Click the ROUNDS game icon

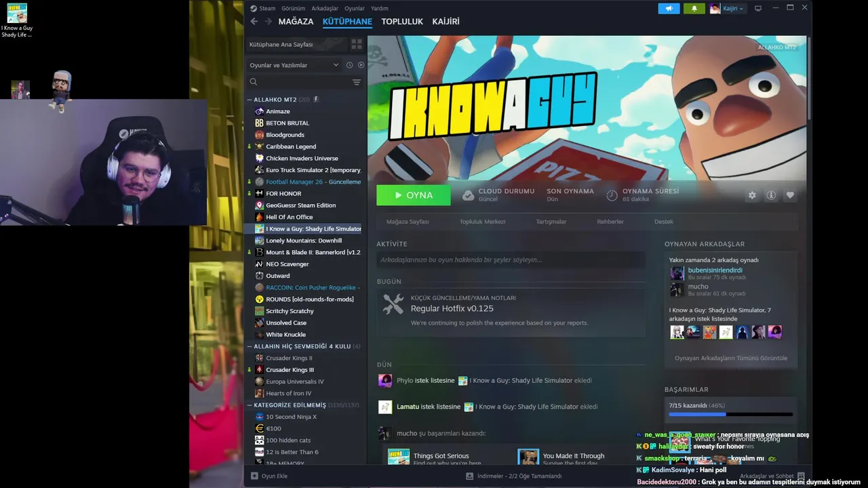pyautogui.click(x=259, y=299)
